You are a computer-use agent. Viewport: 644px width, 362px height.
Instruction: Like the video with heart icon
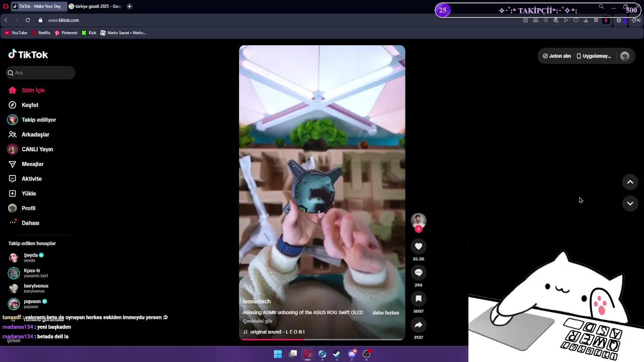point(418,246)
